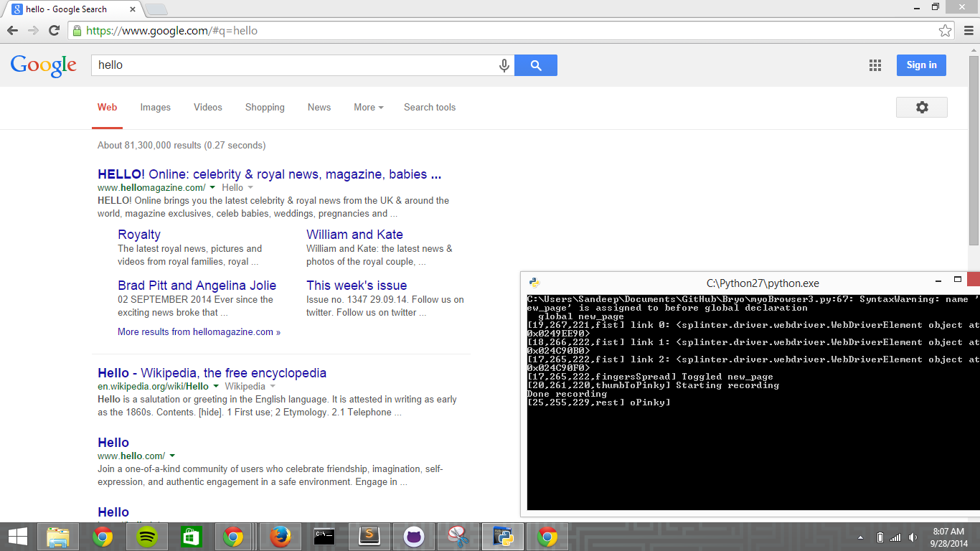Launch Firefox from the taskbar
The image size is (980, 551).
281,537
